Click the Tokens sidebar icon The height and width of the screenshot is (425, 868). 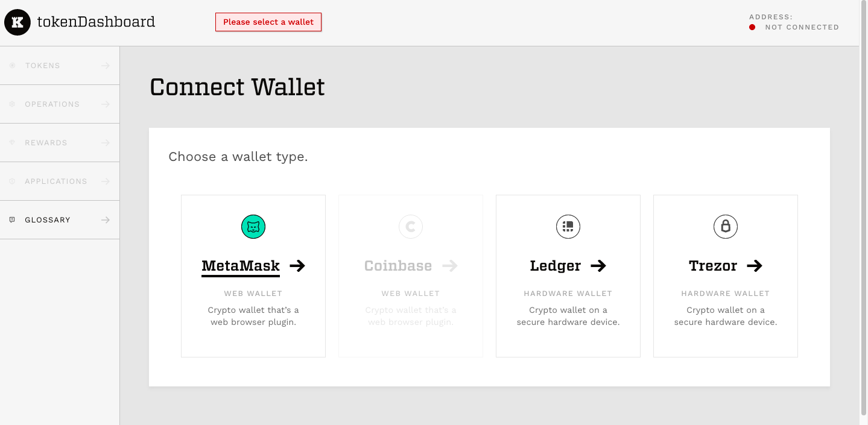point(12,66)
